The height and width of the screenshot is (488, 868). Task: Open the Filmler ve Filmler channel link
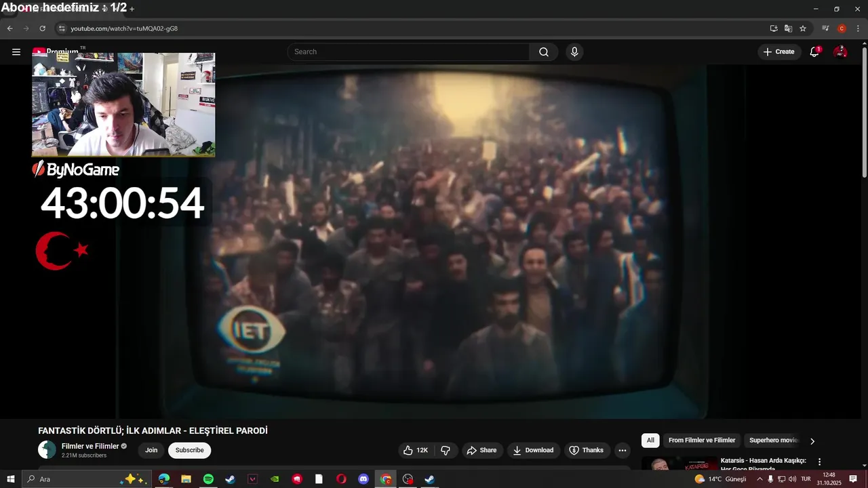90,446
